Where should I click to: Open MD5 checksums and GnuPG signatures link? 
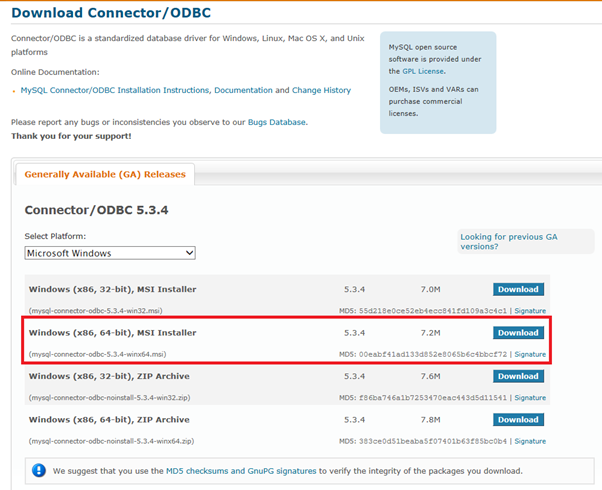tap(241, 471)
